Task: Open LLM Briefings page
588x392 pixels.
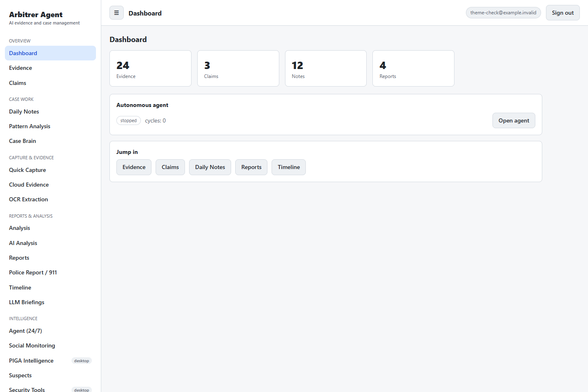Action: pos(50,302)
